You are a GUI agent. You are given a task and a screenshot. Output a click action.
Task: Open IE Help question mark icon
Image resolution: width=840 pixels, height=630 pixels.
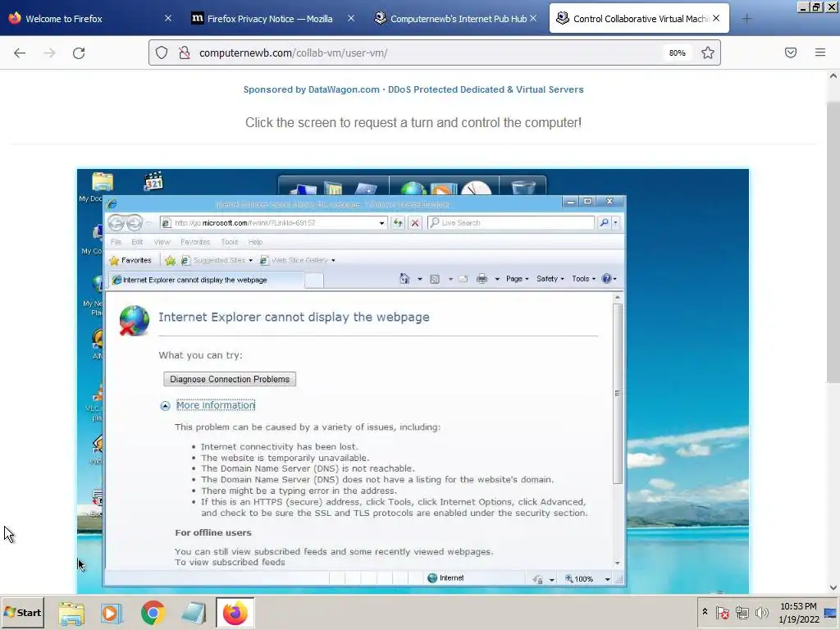(609, 279)
